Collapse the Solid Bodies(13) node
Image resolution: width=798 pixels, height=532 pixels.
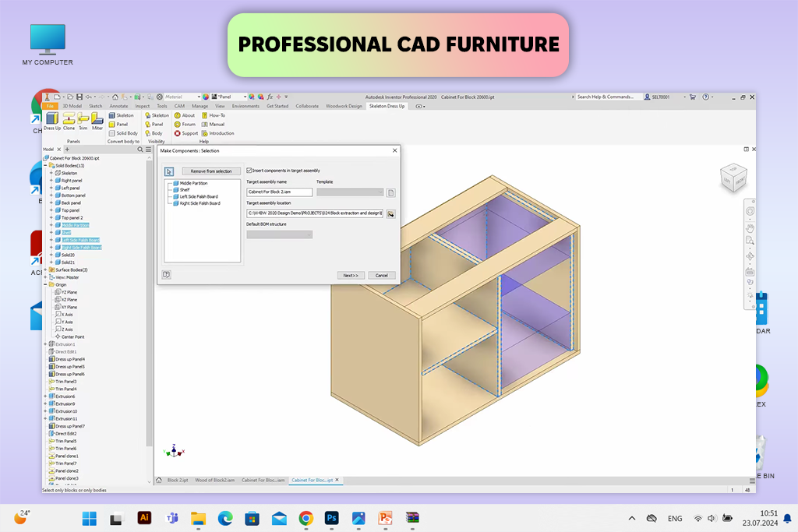(x=45, y=165)
